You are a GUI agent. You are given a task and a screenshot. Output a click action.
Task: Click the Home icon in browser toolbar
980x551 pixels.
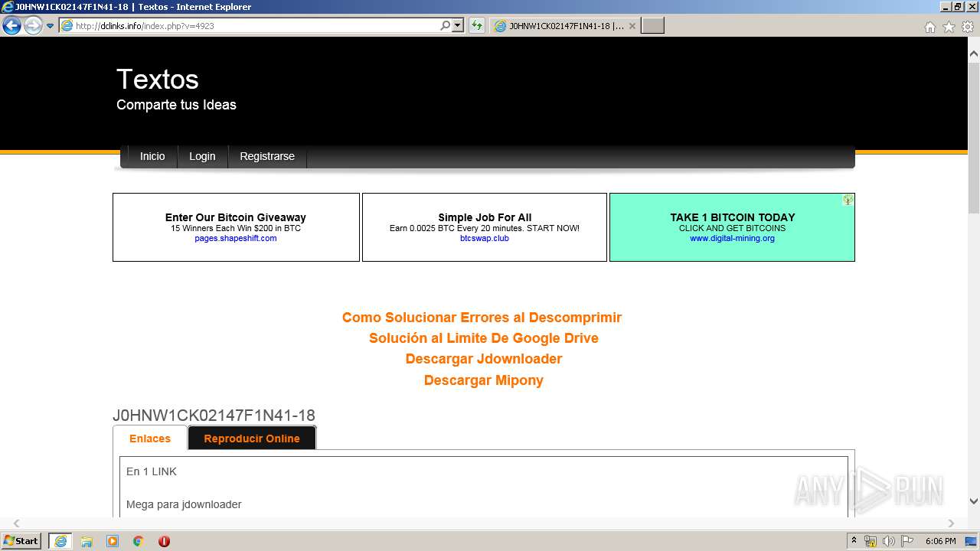(929, 27)
